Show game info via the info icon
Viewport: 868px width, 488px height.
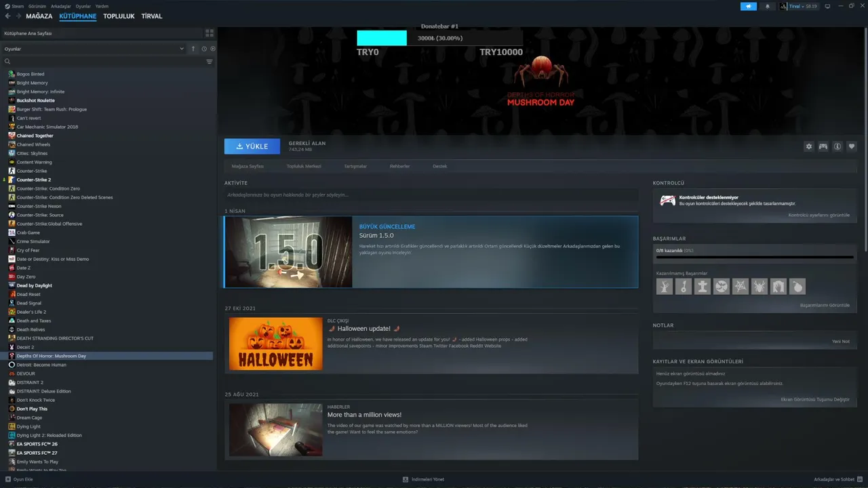tap(837, 146)
